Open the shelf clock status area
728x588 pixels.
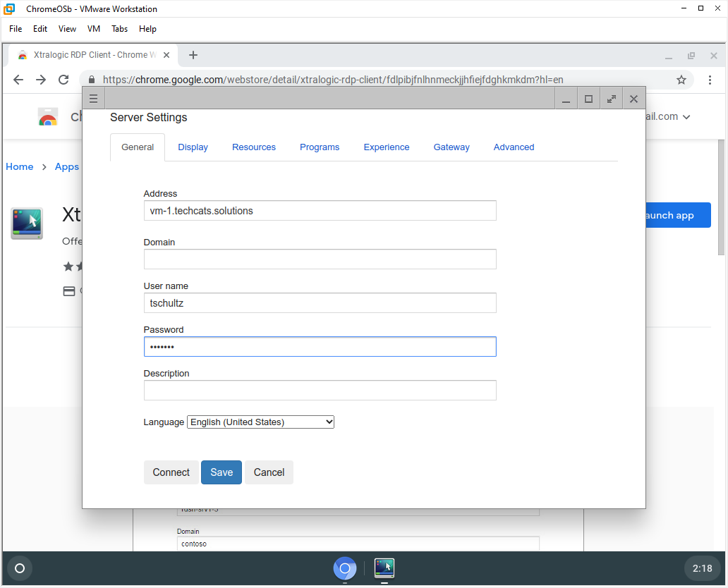(702, 568)
